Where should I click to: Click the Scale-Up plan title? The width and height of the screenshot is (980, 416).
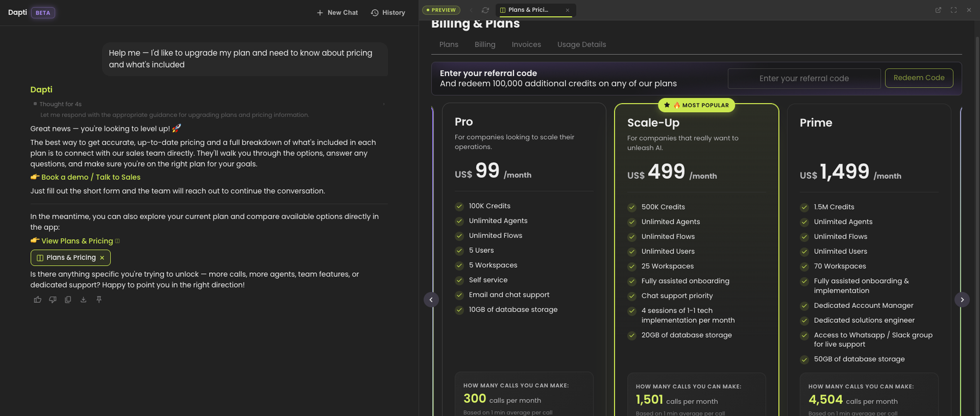[x=653, y=123]
